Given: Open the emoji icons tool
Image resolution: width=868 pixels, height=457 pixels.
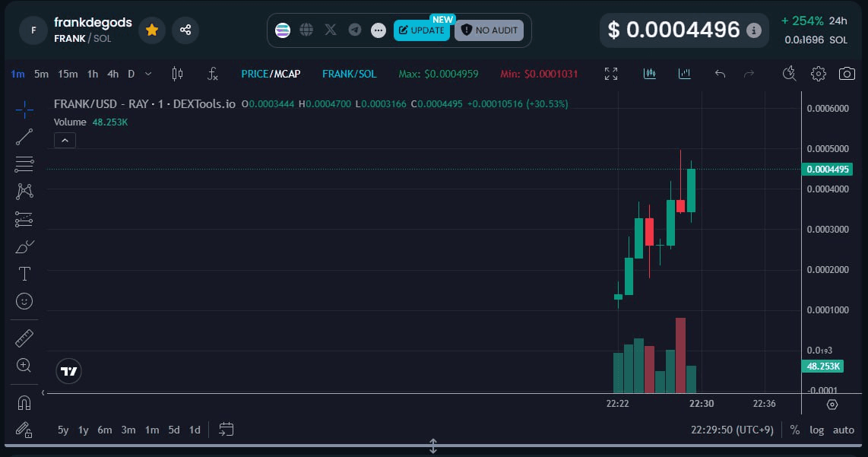Looking at the screenshot, I should pyautogui.click(x=24, y=301).
